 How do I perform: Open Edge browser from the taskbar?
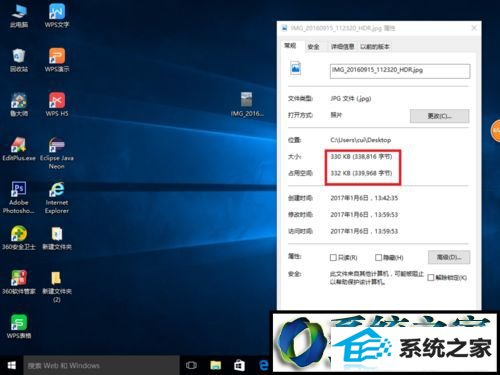[263, 365]
